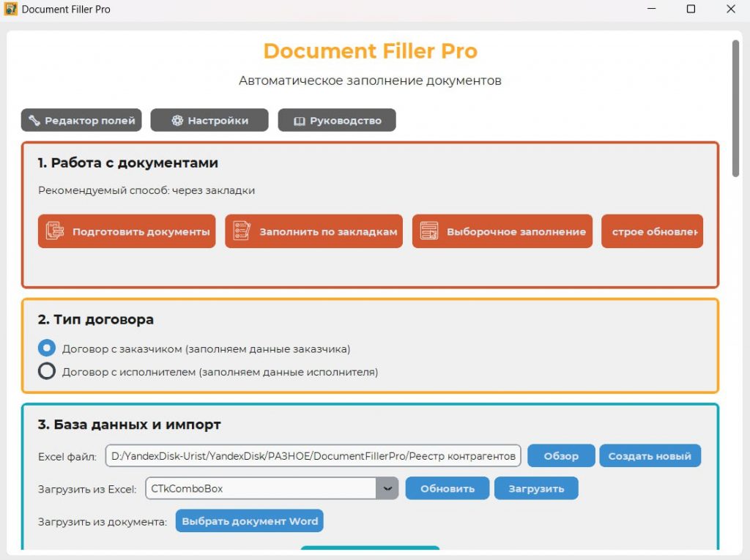Choose Выбрать документ Word button
Image resolution: width=750 pixels, height=560 pixels.
pyautogui.click(x=250, y=521)
